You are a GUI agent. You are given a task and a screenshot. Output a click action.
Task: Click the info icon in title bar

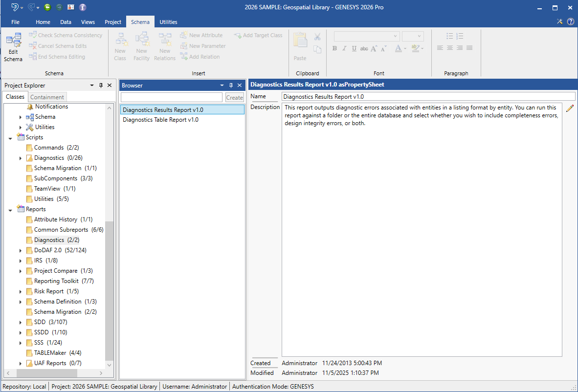[83, 7]
